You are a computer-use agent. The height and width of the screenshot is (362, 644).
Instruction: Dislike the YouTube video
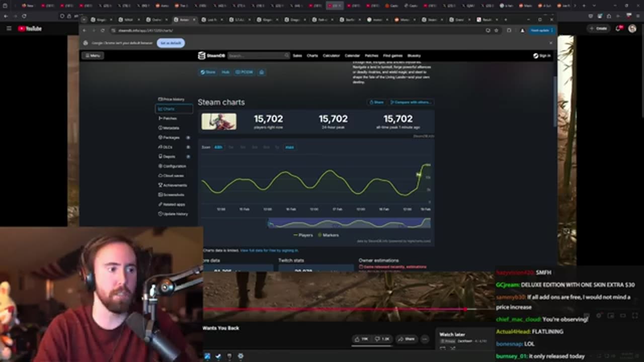[383, 339]
